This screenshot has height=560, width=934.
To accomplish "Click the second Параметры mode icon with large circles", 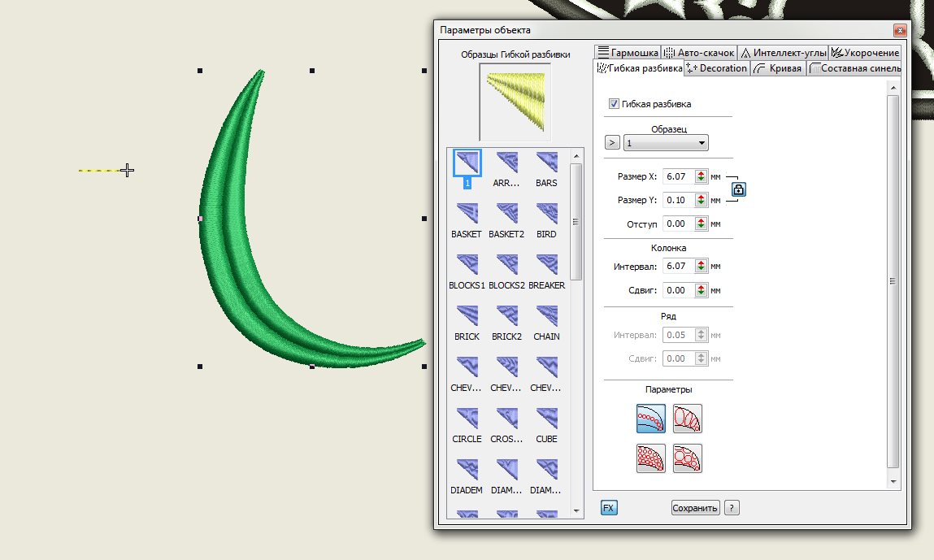I will click(688, 419).
